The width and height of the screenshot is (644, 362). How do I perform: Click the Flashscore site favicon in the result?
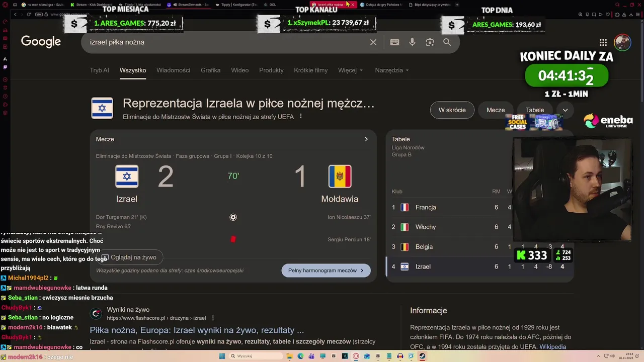96,314
